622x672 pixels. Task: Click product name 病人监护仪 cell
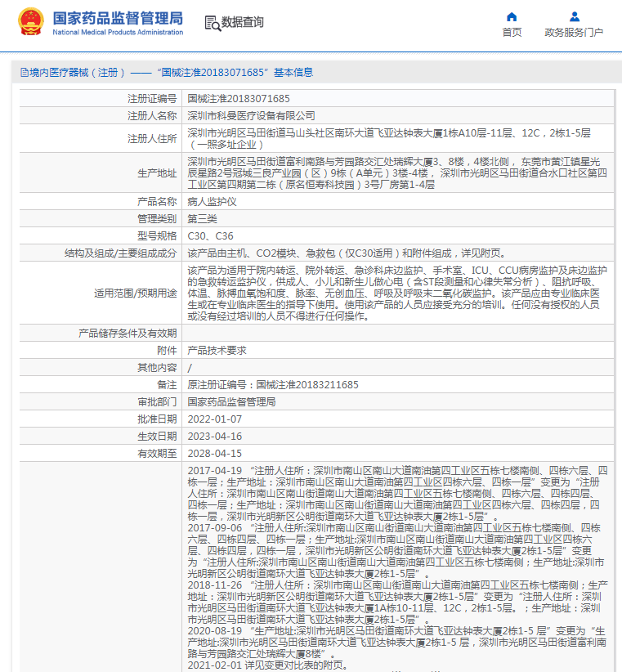coord(398,201)
